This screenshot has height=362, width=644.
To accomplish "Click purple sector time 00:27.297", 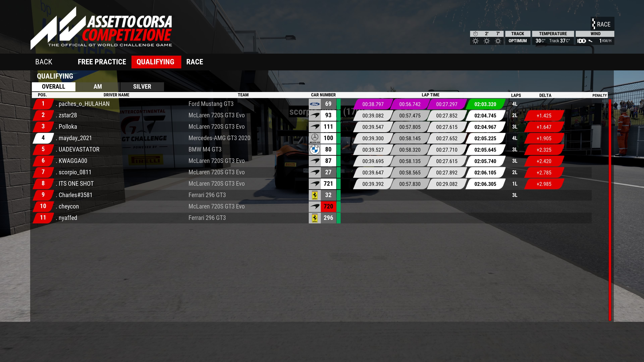I will (x=447, y=104).
